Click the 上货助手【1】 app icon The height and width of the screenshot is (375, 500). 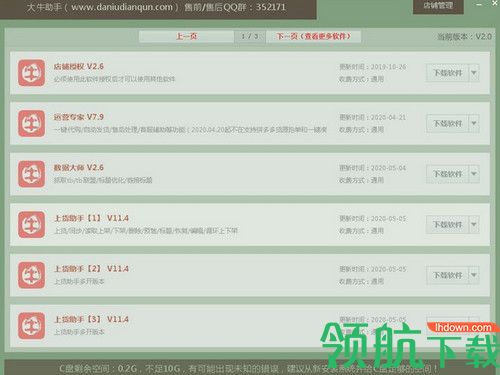pyautogui.click(x=31, y=224)
